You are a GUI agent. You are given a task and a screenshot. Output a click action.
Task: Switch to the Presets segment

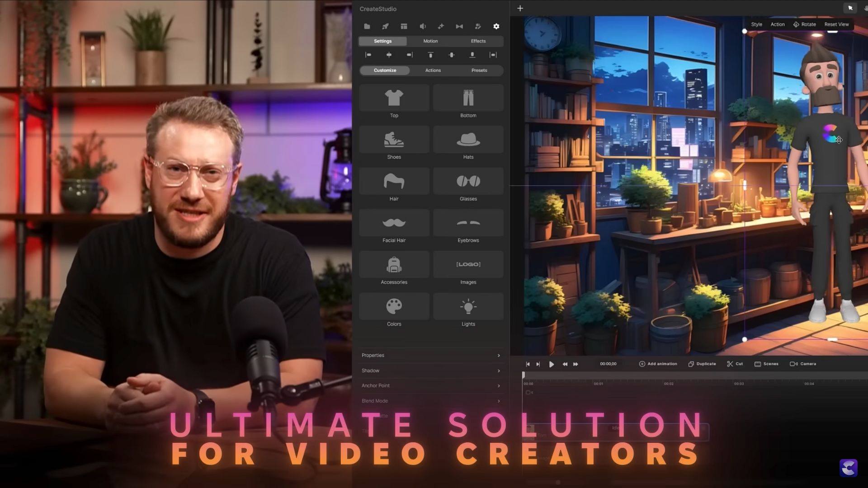[479, 70]
